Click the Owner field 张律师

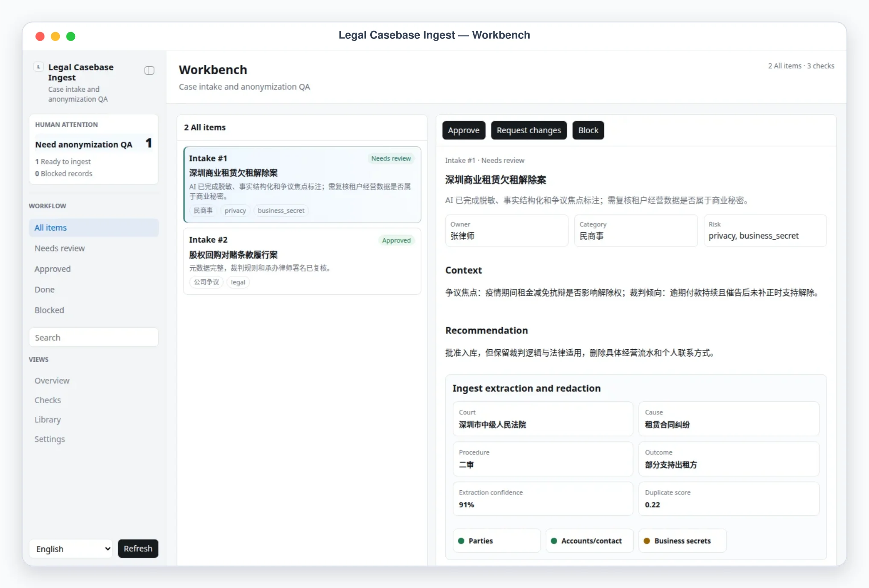tap(506, 231)
